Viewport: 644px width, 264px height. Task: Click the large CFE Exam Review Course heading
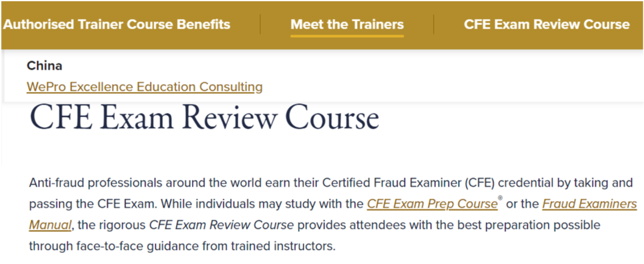(204, 117)
